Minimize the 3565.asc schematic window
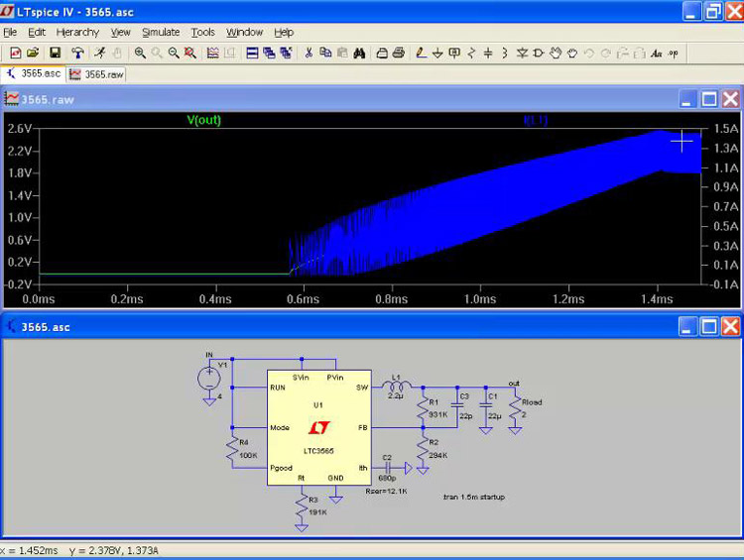This screenshot has height=560, width=744. click(x=687, y=327)
